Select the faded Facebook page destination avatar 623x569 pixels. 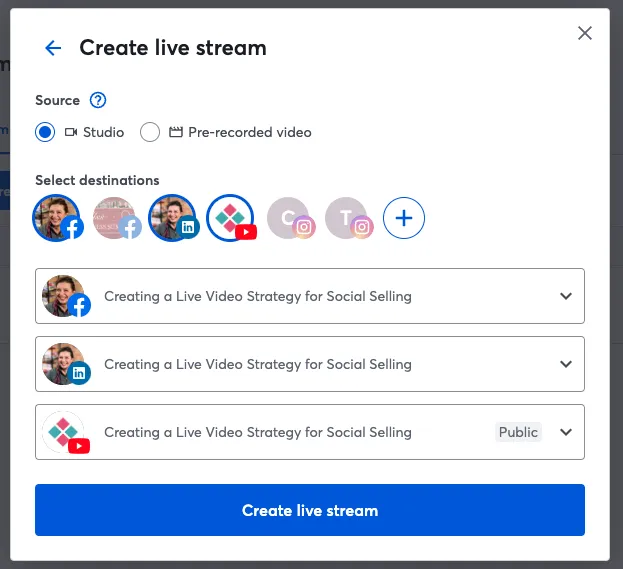(114, 217)
